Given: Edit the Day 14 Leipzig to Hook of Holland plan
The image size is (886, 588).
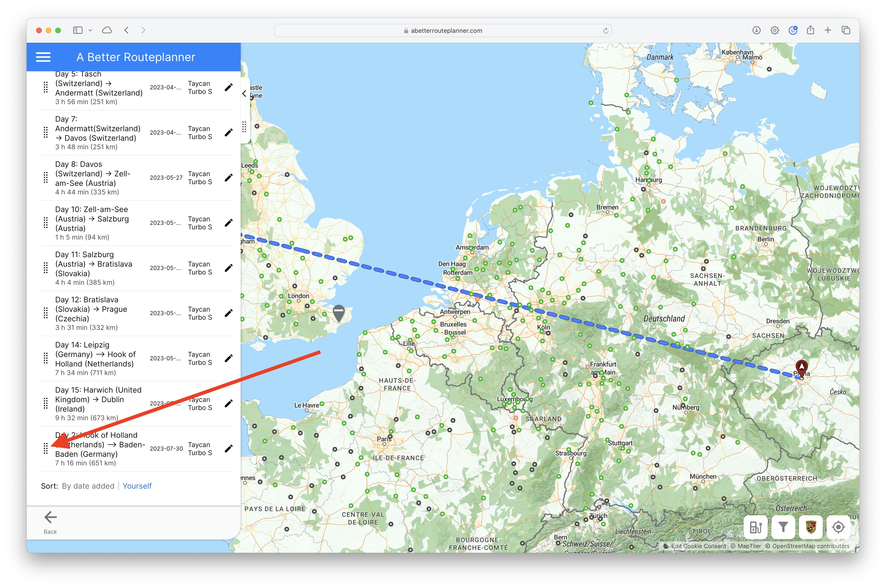Looking at the screenshot, I should (x=229, y=358).
